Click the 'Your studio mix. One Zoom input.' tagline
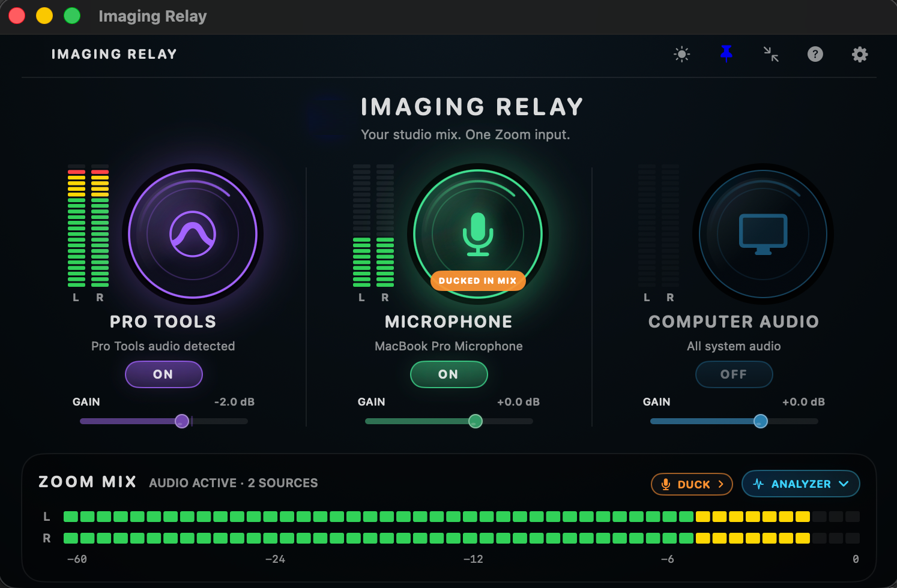This screenshot has width=897, height=588. (465, 134)
